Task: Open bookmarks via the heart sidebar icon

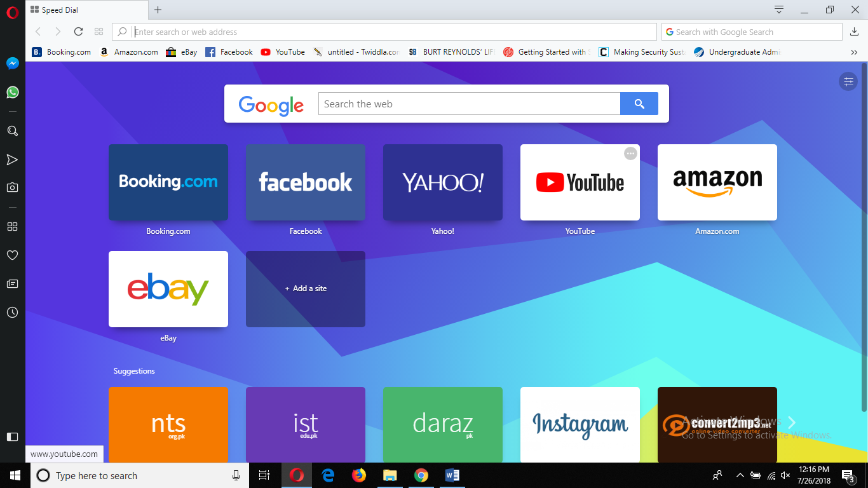Action: (11, 255)
